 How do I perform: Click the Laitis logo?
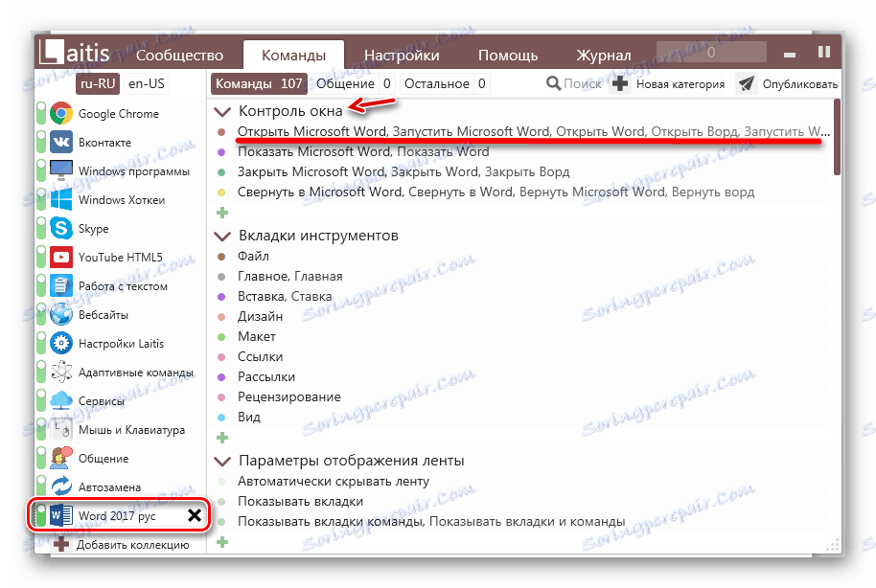[x=75, y=53]
